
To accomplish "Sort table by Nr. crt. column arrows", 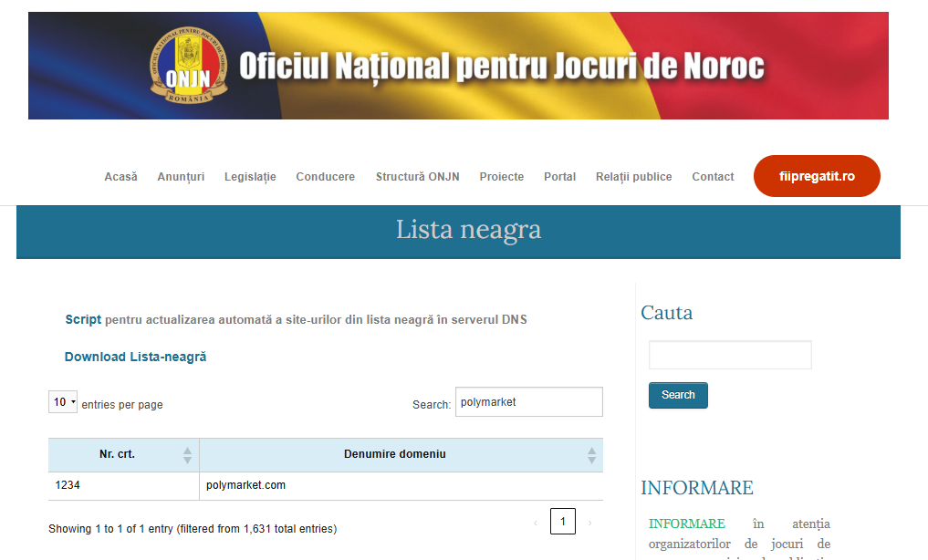I will pyautogui.click(x=187, y=454).
